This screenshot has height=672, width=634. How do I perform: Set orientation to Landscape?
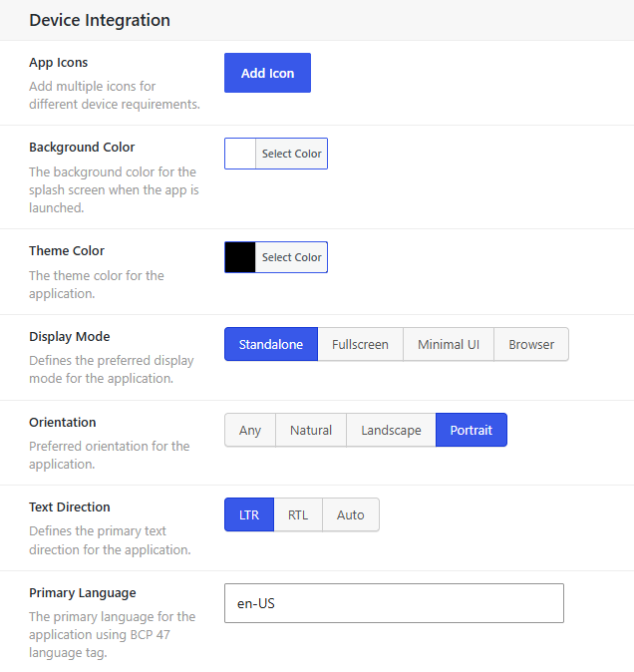point(391,430)
